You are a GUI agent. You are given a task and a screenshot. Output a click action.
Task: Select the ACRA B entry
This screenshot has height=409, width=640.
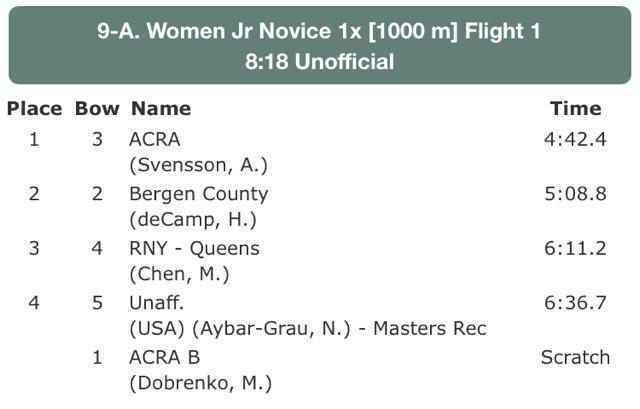click(x=165, y=357)
